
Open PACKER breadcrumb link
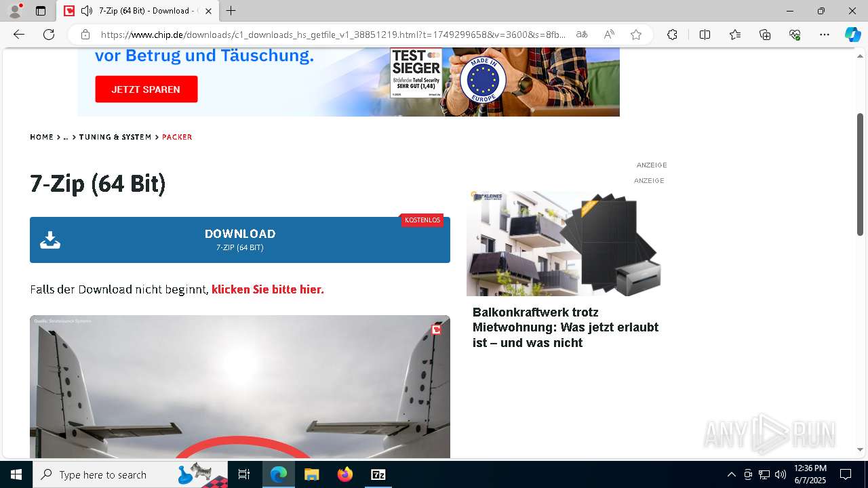point(177,137)
